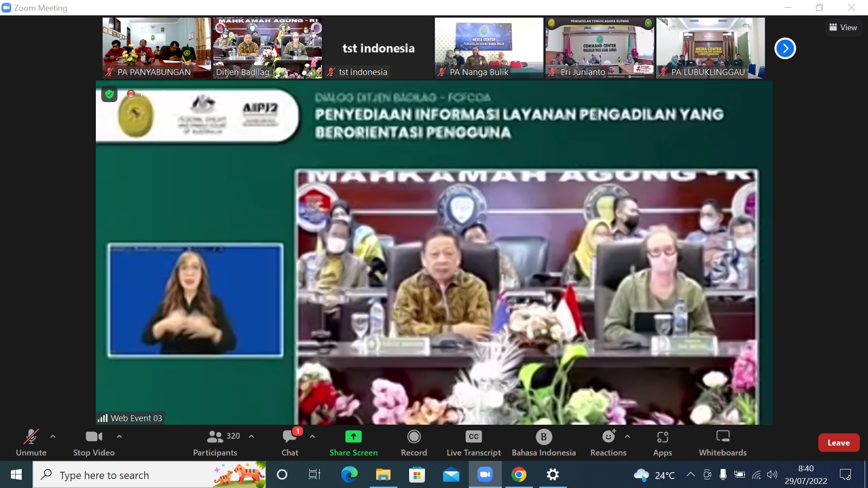Stop the video camera
Screen dimensions: 868x488
click(x=94, y=442)
